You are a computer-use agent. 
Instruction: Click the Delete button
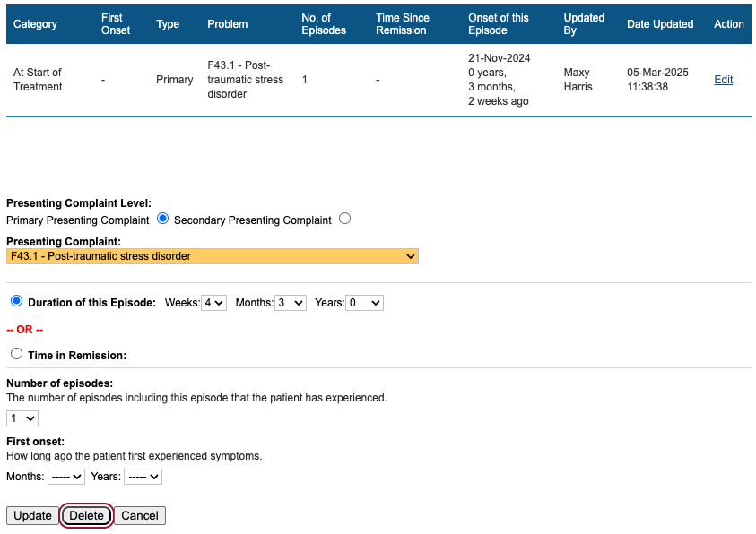point(87,515)
